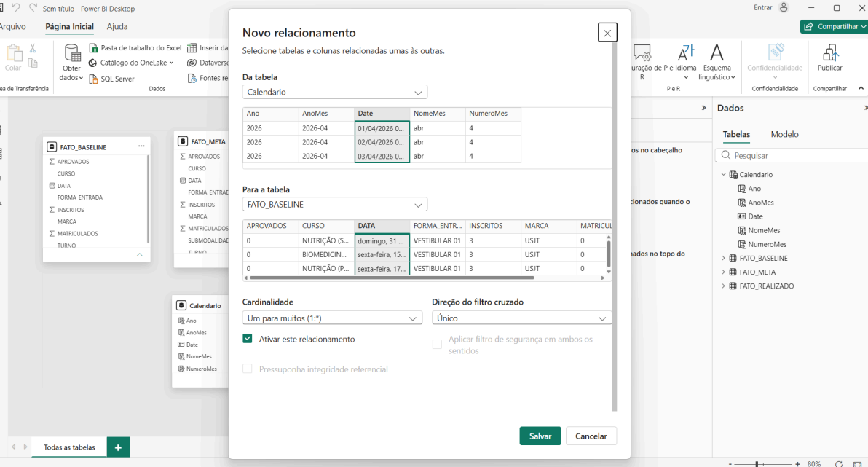
Task: Collapse the FATO_BASELINE table card chevron
Action: (x=140, y=255)
